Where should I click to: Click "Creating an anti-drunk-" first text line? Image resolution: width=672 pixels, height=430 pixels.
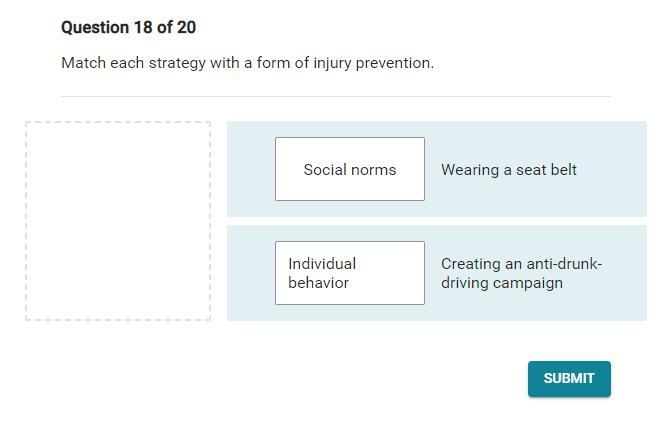pos(521,264)
